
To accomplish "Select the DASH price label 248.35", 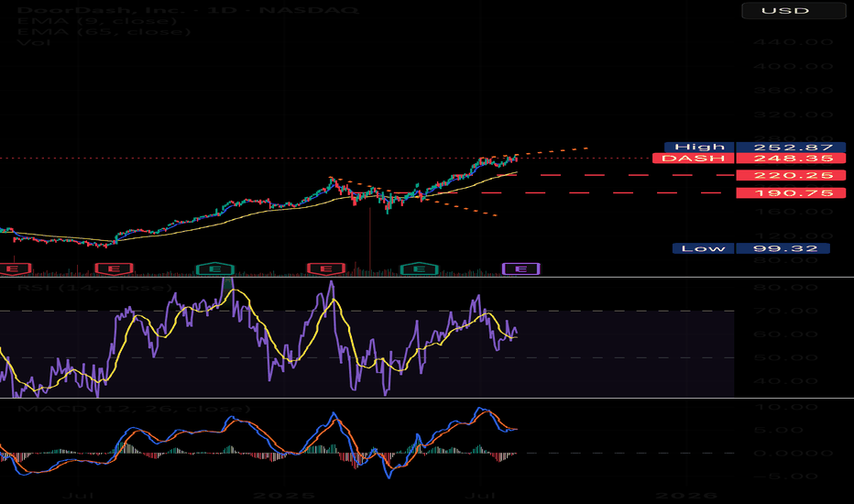I will click(749, 159).
